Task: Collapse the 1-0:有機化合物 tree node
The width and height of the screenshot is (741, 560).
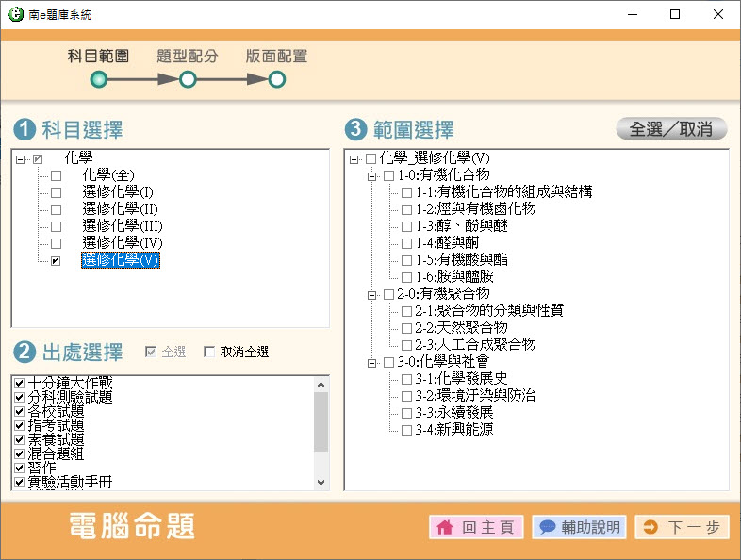Action: (x=371, y=175)
